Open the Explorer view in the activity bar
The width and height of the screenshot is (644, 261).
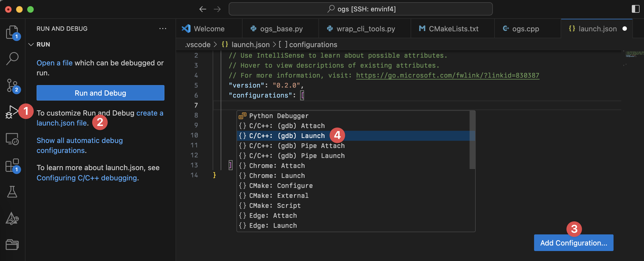[12, 32]
